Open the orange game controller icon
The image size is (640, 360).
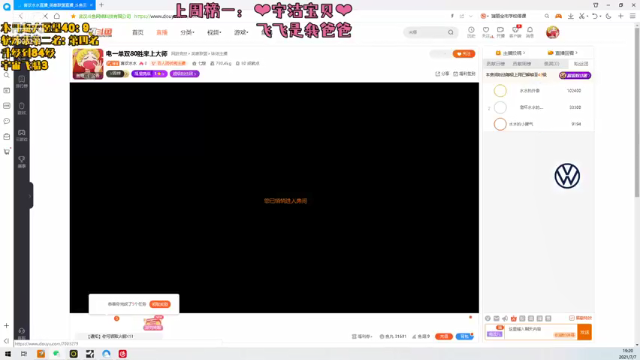click(x=558, y=16)
